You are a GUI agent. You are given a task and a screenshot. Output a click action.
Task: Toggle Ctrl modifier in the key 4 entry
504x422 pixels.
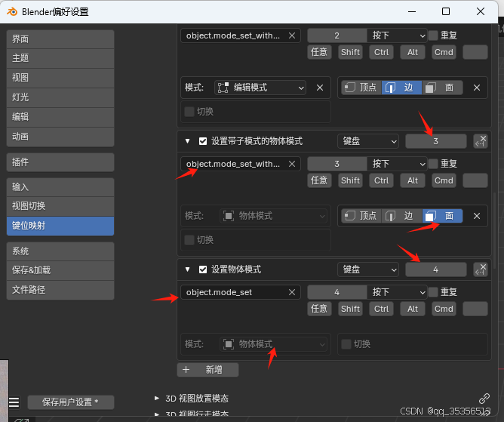pos(381,309)
